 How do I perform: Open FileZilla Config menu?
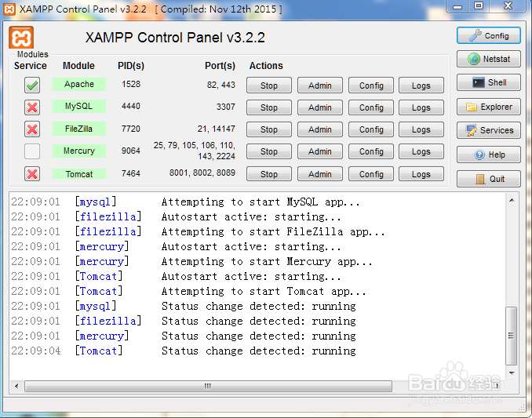tap(371, 129)
